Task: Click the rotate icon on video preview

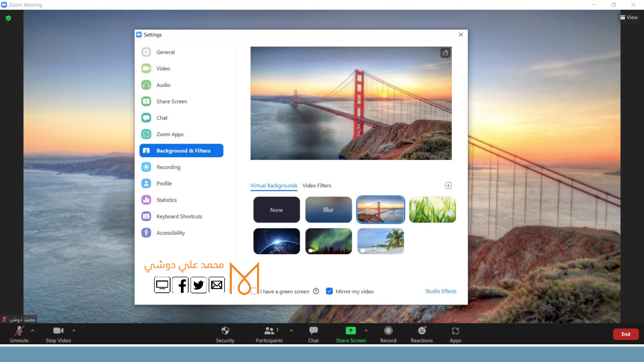Action: [x=445, y=53]
